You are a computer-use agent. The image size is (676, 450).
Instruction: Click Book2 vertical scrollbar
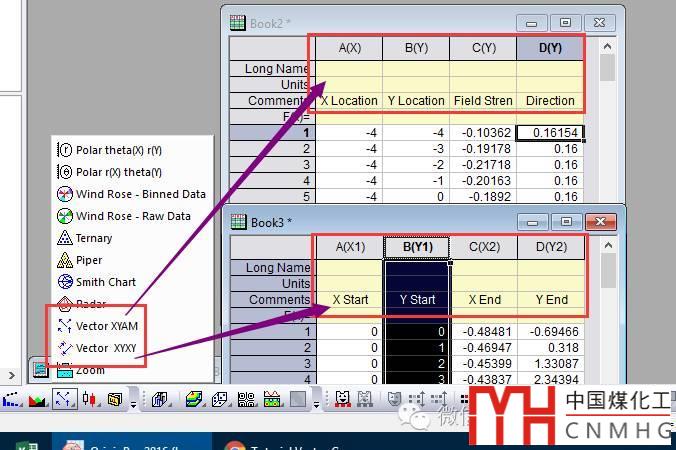pos(607,130)
